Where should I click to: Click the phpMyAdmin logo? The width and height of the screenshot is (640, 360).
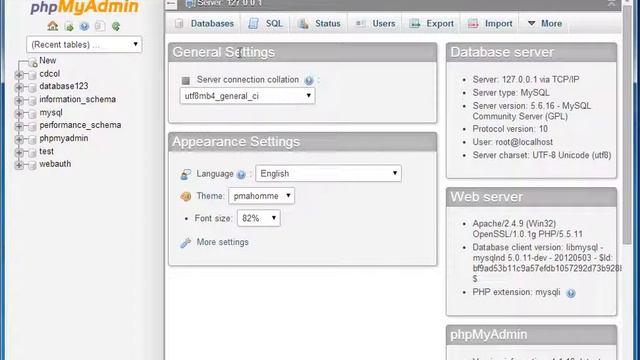click(84, 7)
